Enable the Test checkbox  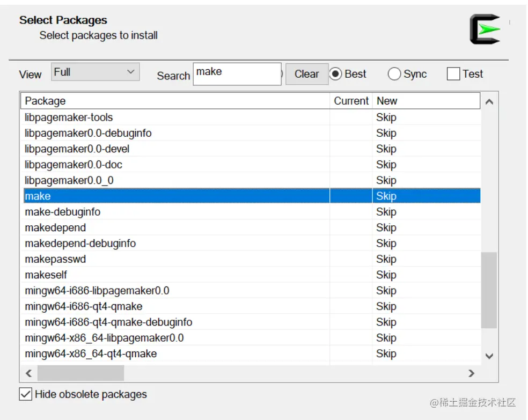coord(453,74)
